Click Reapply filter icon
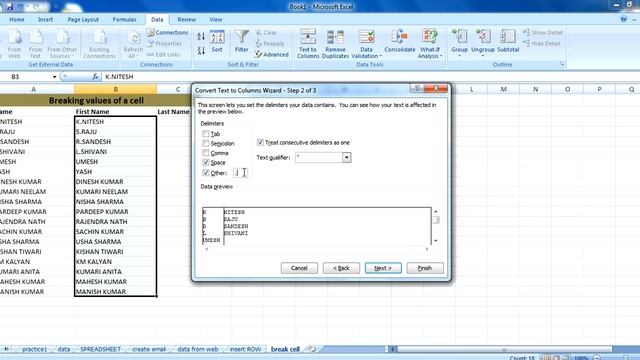Viewport: 640px width, 360px height. click(x=270, y=43)
